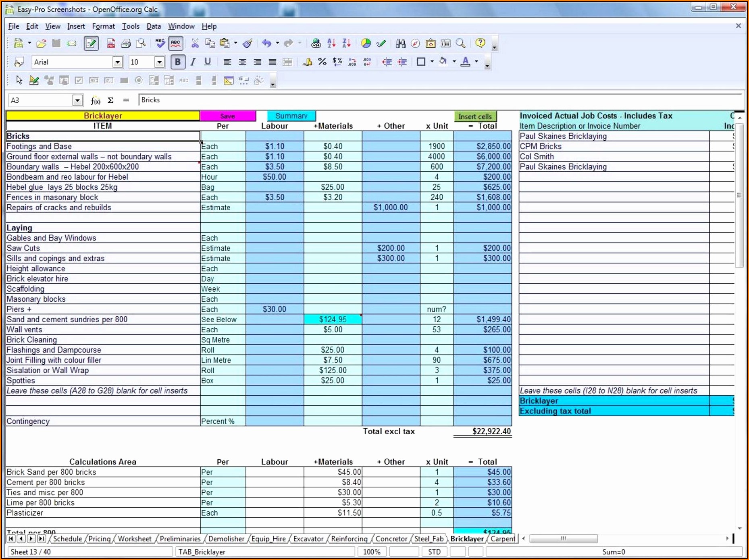Image resolution: width=749 pixels, height=560 pixels.
Task: Click the Sort Ascending icon
Action: [331, 44]
